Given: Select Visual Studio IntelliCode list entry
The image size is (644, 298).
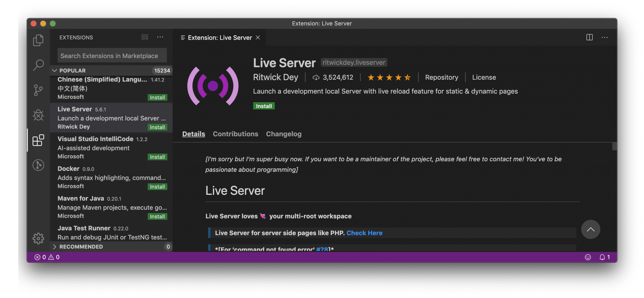Looking at the screenshot, I should click(x=111, y=148).
